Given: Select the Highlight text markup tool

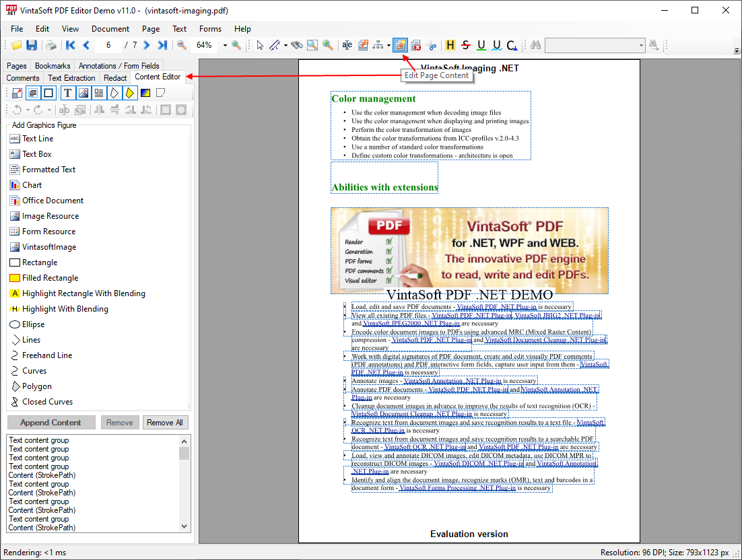Looking at the screenshot, I should (450, 45).
